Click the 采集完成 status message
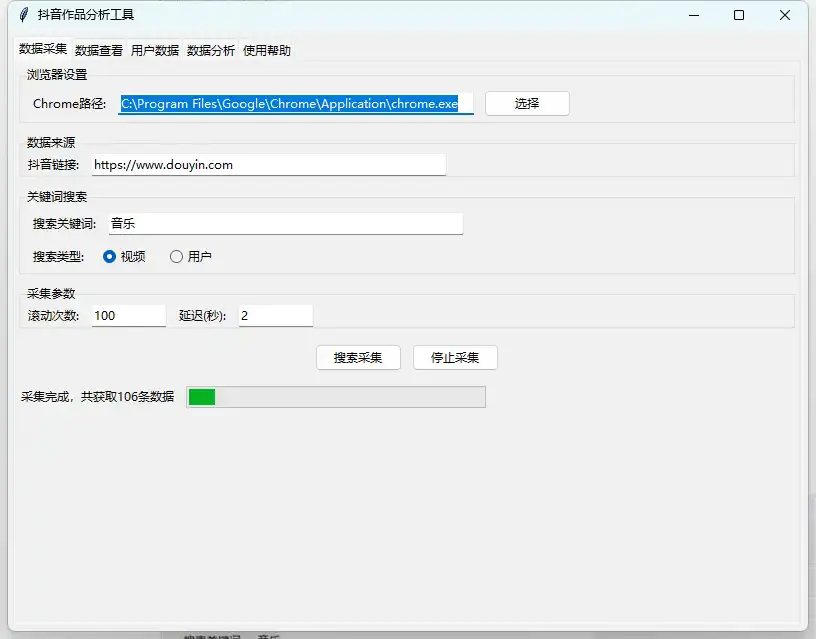This screenshot has width=816, height=639. (97, 397)
